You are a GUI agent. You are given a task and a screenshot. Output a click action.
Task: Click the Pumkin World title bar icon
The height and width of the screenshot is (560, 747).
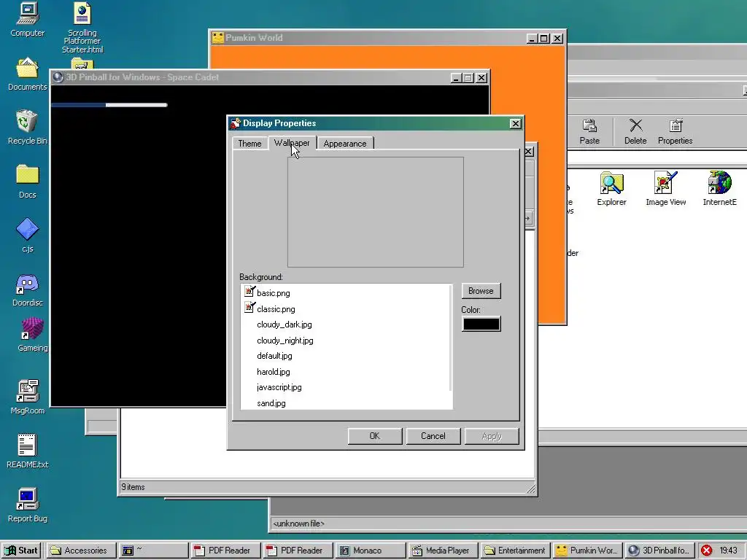pyautogui.click(x=217, y=38)
